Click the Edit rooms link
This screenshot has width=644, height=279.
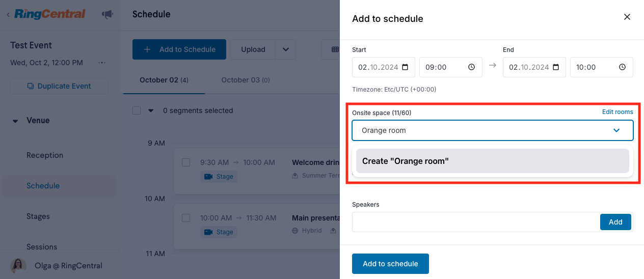click(x=618, y=112)
